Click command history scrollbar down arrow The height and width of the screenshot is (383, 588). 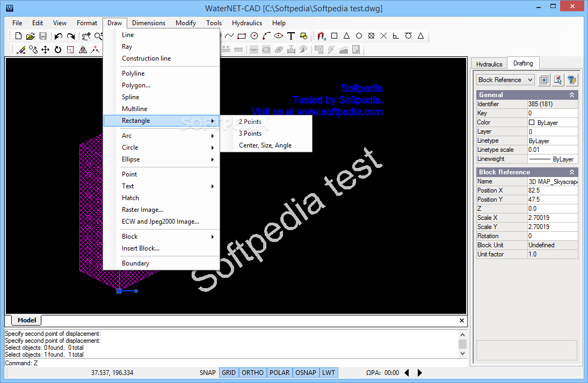click(x=462, y=353)
